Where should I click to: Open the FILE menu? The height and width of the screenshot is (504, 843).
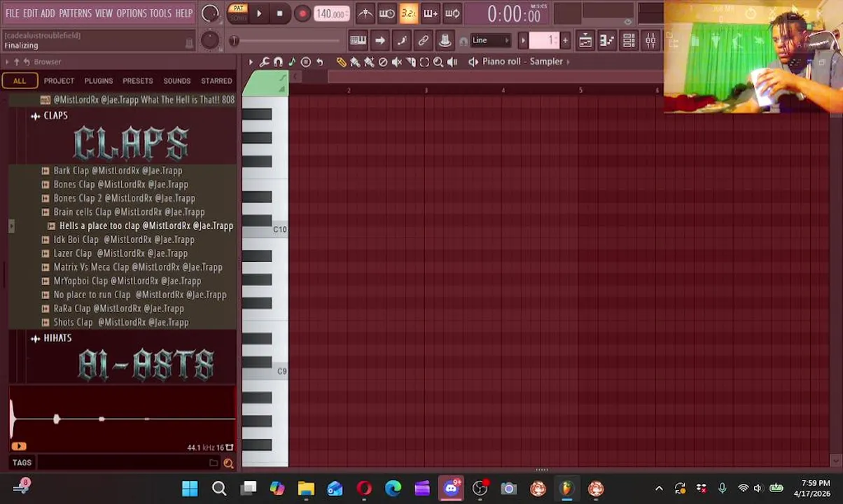13,13
